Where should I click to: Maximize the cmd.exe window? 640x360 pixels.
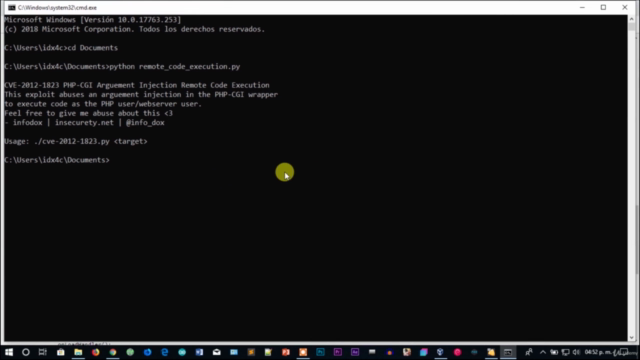(603, 7)
